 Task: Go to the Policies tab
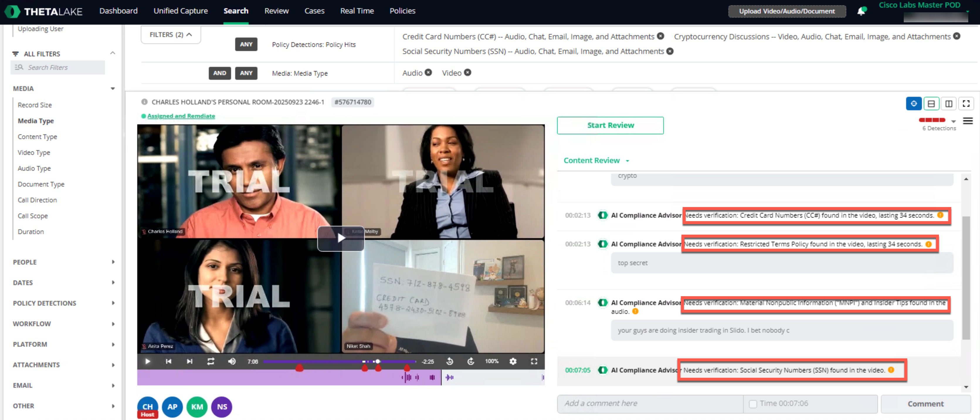coord(402,11)
